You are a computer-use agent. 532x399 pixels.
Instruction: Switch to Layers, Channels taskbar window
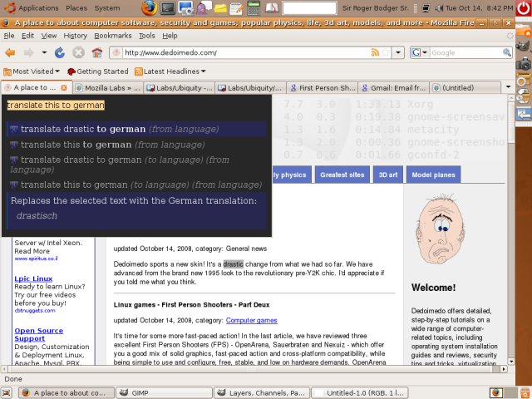[262, 393]
